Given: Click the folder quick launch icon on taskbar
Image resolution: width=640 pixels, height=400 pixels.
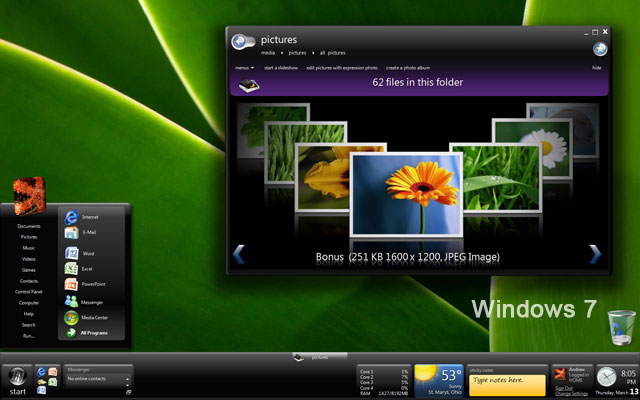Looking at the screenshot, I should point(41,382).
